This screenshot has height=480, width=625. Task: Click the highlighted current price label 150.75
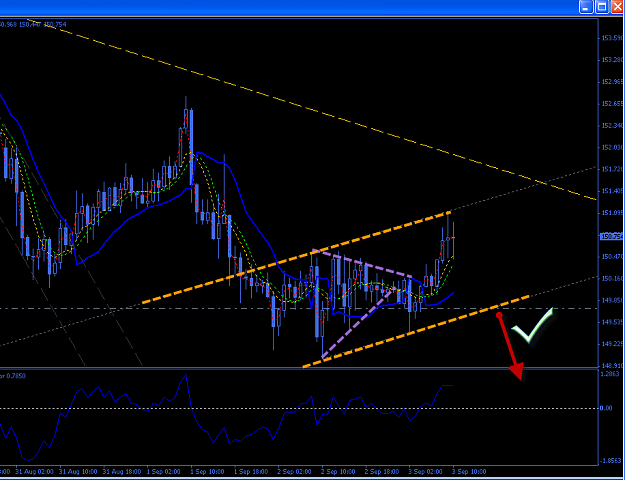(612, 236)
